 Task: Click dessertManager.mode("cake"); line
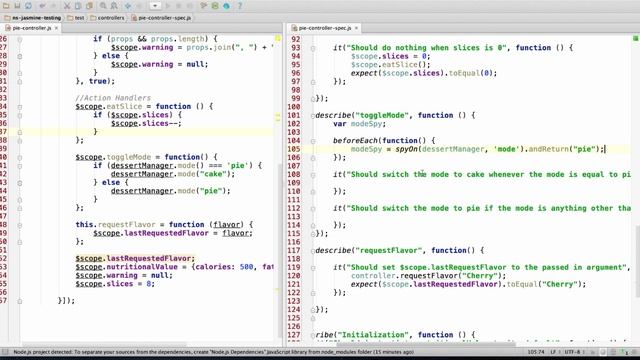(173, 174)
